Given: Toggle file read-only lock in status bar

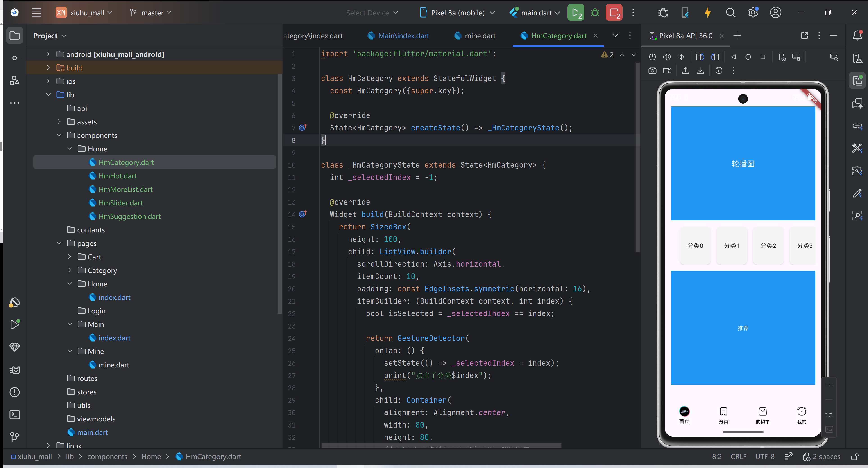Looking at the screenshot, I should 854,457.
